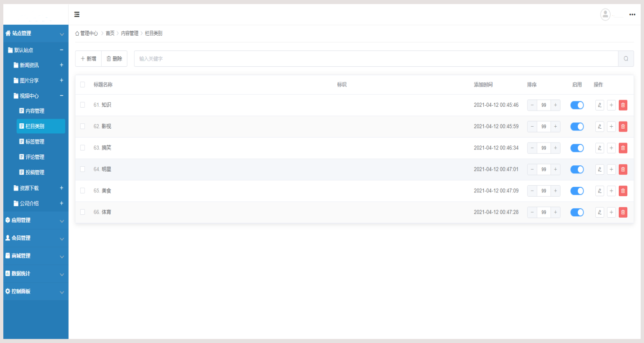Image resolution: width=644 pixels, height=343 pixels.
Task: Select the 栏目类别 sidebar item
Action: (x=41, y=126)
